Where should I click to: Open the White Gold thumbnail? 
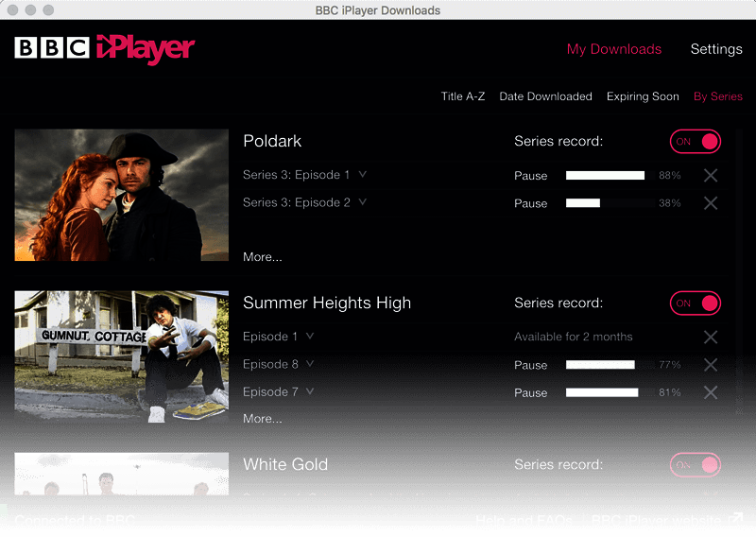tap(122, 474)
